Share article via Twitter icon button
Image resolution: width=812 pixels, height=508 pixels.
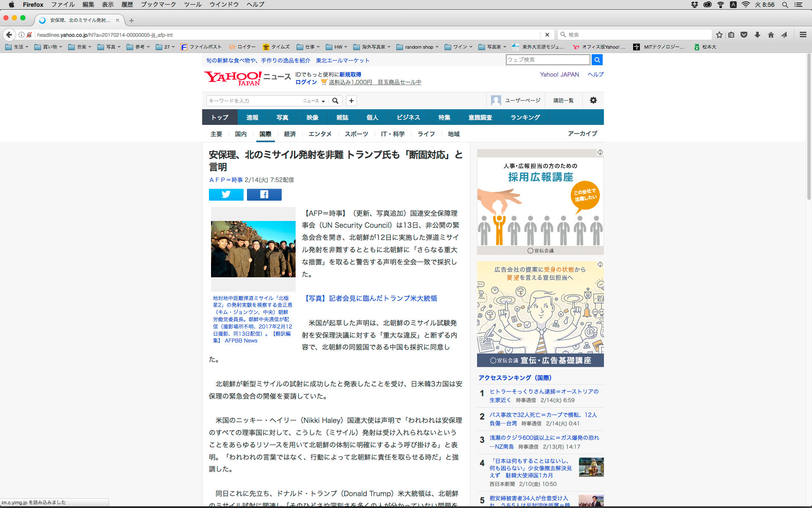(x=226, y=194)
